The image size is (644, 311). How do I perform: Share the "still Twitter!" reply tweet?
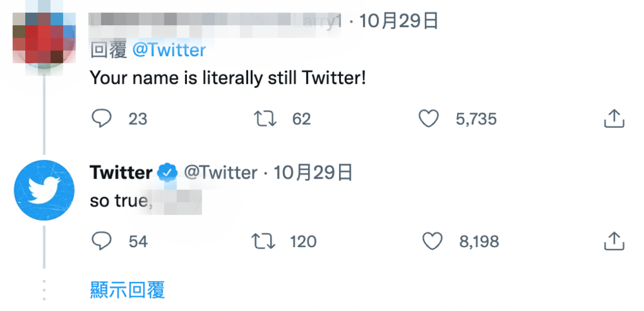(614, 119)
